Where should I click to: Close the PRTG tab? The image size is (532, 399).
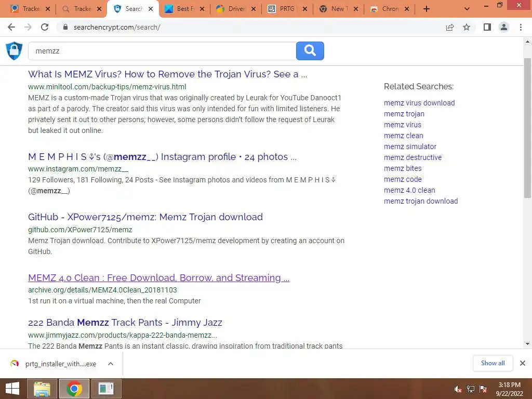(x=304, y=9)
